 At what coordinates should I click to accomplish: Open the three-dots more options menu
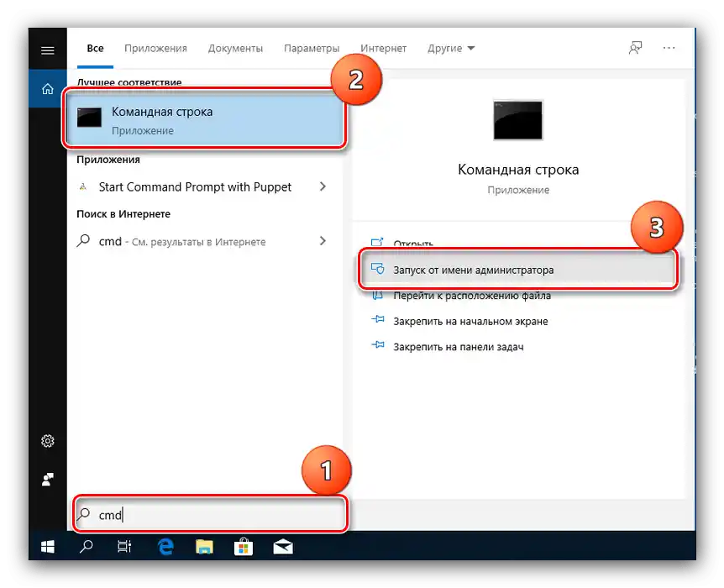click(669, 48)
